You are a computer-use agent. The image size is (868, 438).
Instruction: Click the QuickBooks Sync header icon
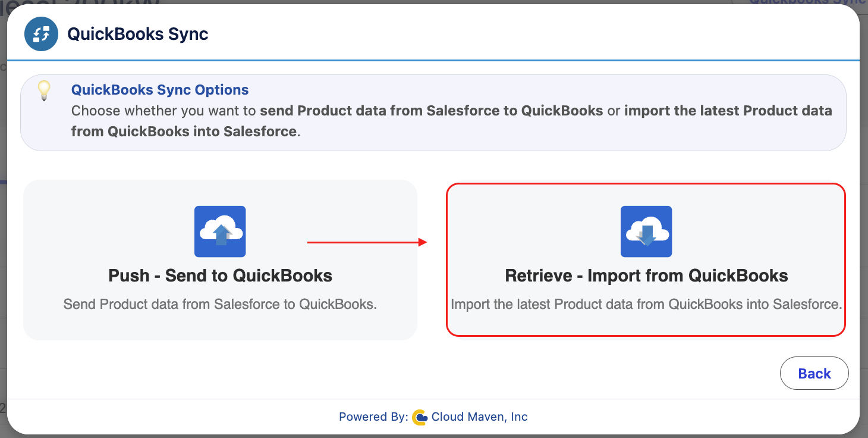pos(41,34)
